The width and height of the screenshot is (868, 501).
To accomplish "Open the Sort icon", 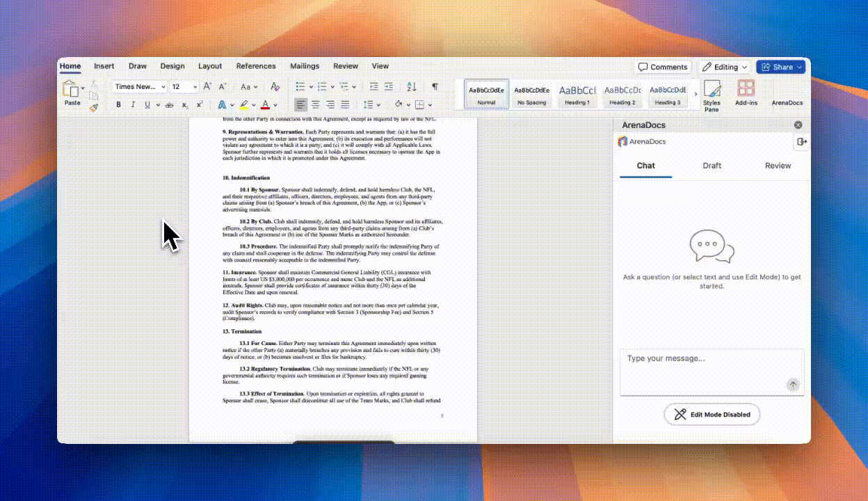I will pyautogui.click(x=412, y=86).
